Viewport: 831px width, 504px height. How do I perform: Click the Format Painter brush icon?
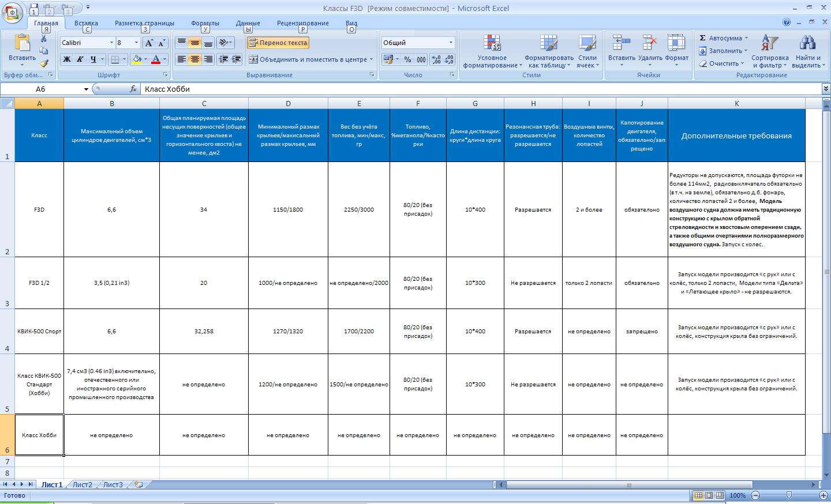[x=44, y=63]
